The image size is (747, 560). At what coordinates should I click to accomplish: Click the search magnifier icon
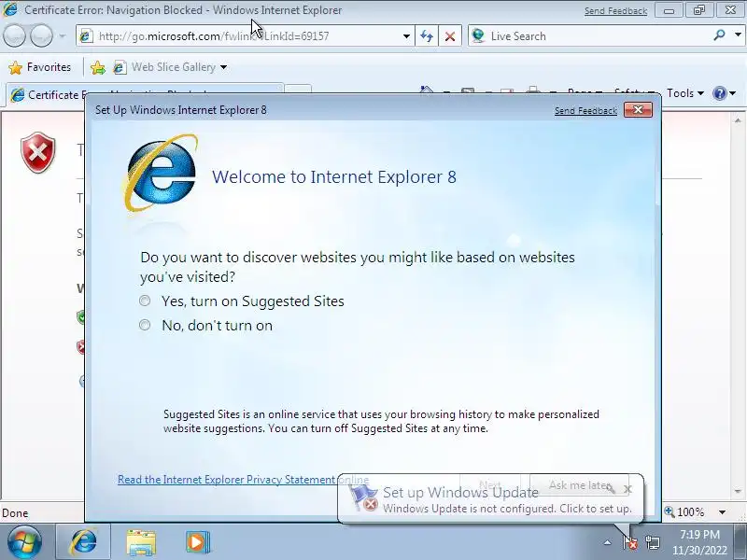tap(719, 35)
